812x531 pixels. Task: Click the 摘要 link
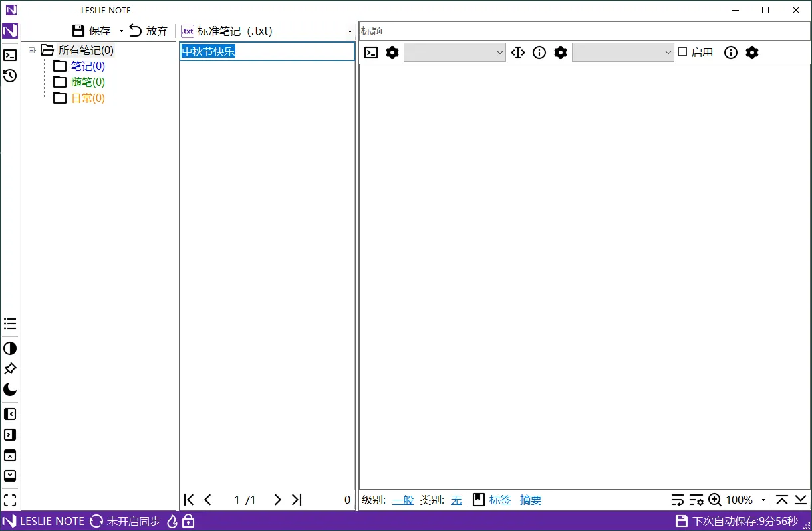point(531,500)
